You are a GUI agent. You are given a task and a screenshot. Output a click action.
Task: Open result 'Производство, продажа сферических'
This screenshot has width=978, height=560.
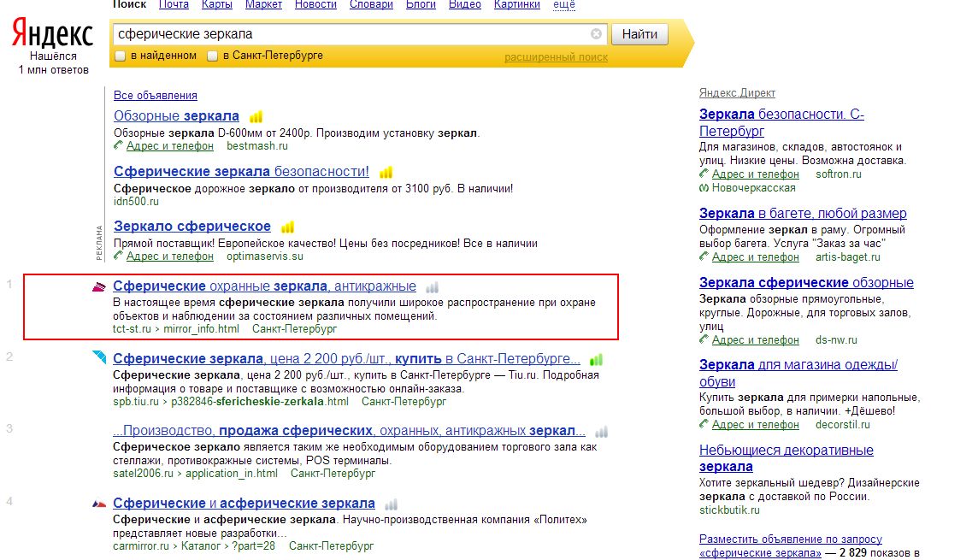tap(350, 431)
